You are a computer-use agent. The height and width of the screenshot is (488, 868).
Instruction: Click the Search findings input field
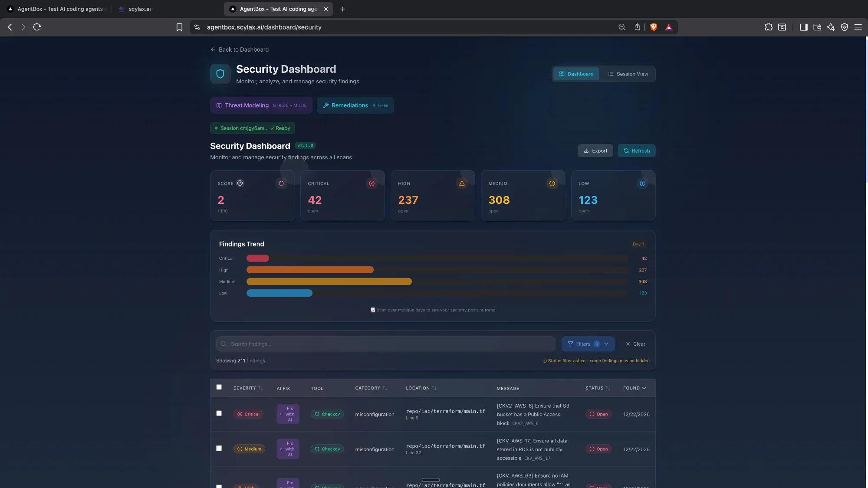point(385,344)
